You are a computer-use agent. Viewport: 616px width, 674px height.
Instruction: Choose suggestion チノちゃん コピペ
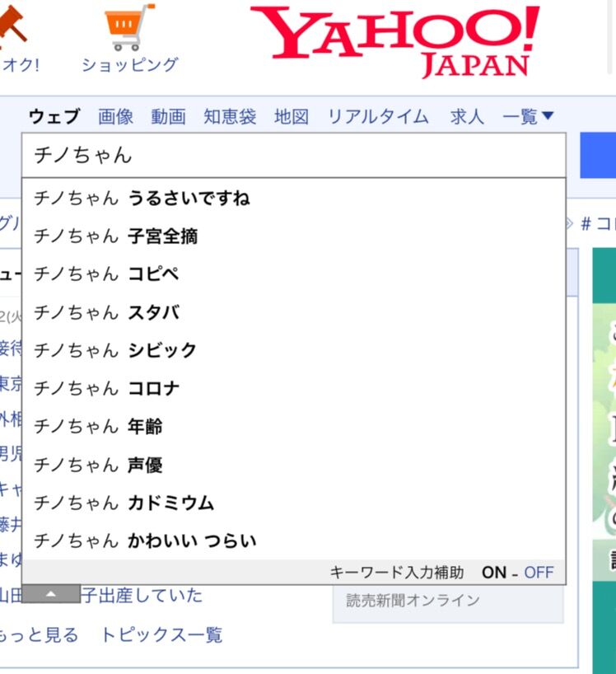tap(294, 274)
